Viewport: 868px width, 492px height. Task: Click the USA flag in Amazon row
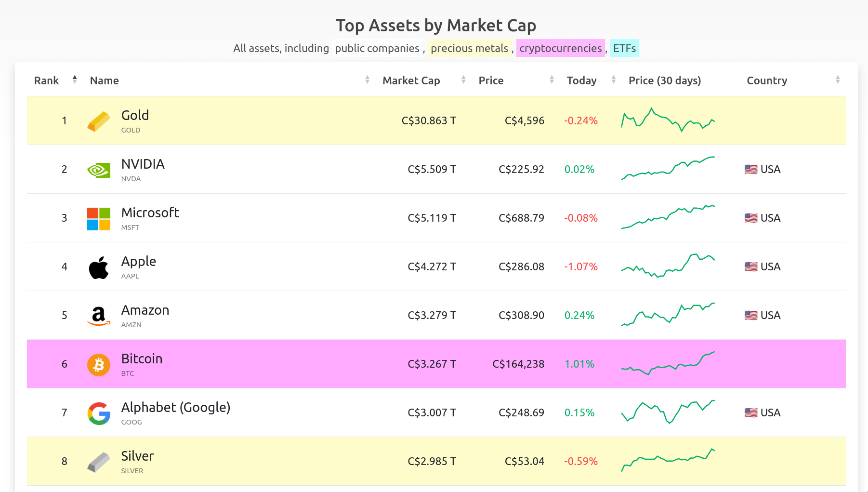click(750, 316)
